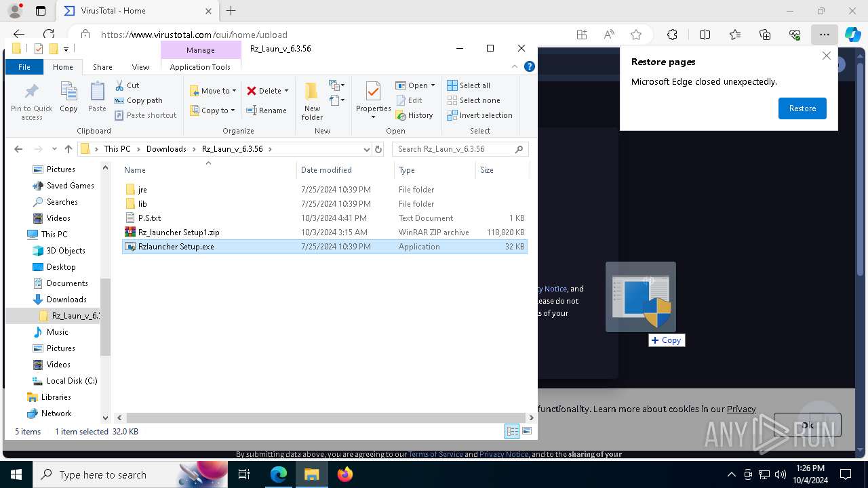Open the File menu tab
868x488 pixels.
24,66
